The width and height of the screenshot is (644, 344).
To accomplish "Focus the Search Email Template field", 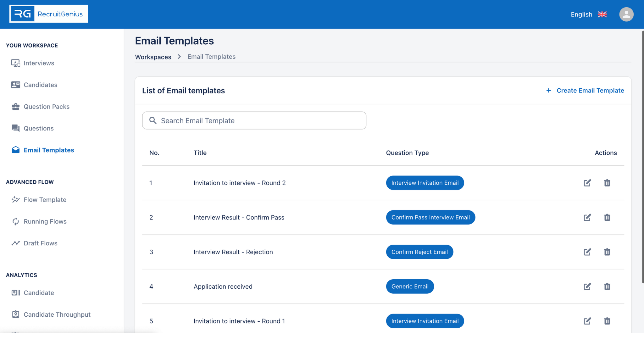I will pyautogui.click(x=254, y=121).
